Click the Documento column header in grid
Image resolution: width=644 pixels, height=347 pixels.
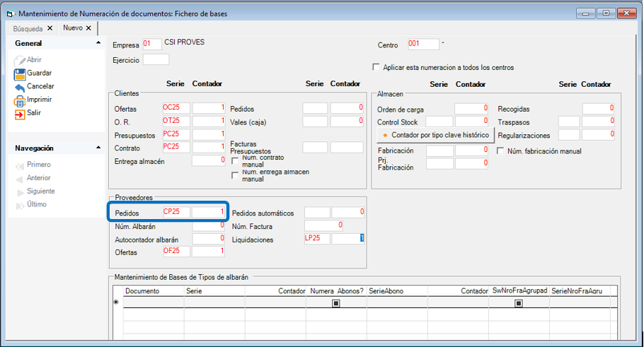click(153, 290)
